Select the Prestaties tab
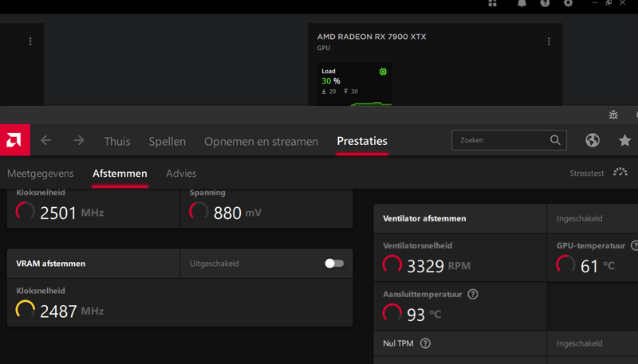Screen dimensions: 638x364 coord(362,141)
